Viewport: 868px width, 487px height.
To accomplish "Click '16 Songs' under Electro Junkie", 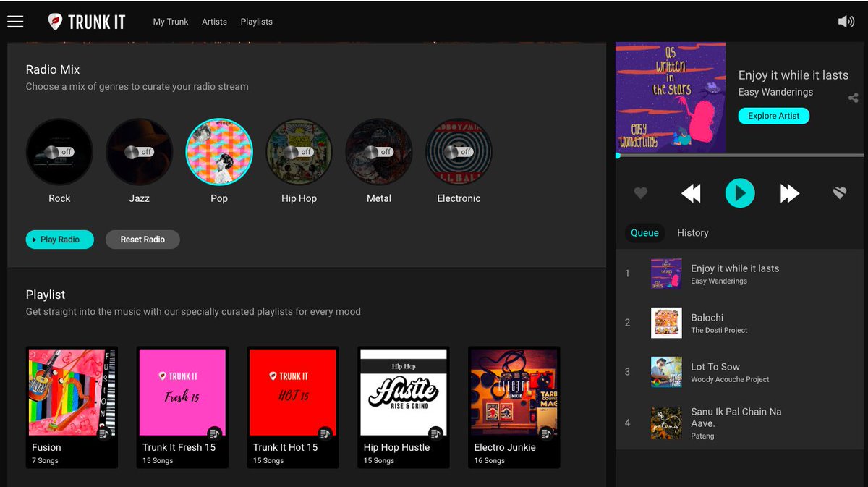I will (489, 460).
